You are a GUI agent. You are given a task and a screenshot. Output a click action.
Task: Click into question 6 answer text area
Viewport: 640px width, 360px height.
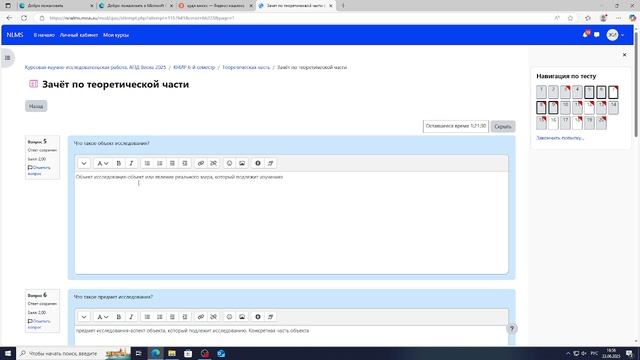pos(291,336)
